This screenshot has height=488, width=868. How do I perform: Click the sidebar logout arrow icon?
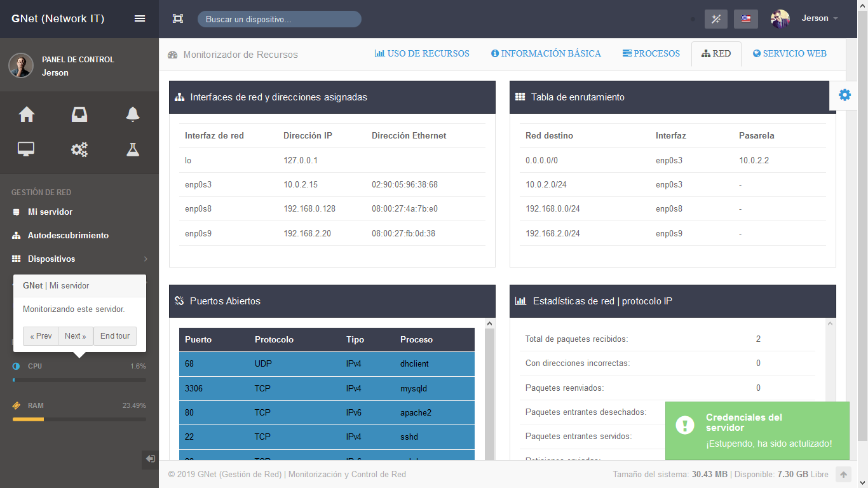(x=150, y=459)
